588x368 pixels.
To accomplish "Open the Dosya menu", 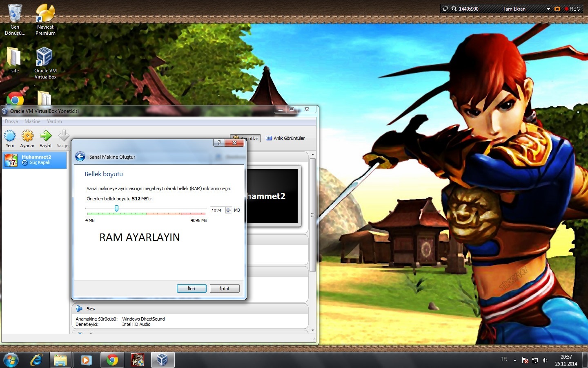I will 11,121.
